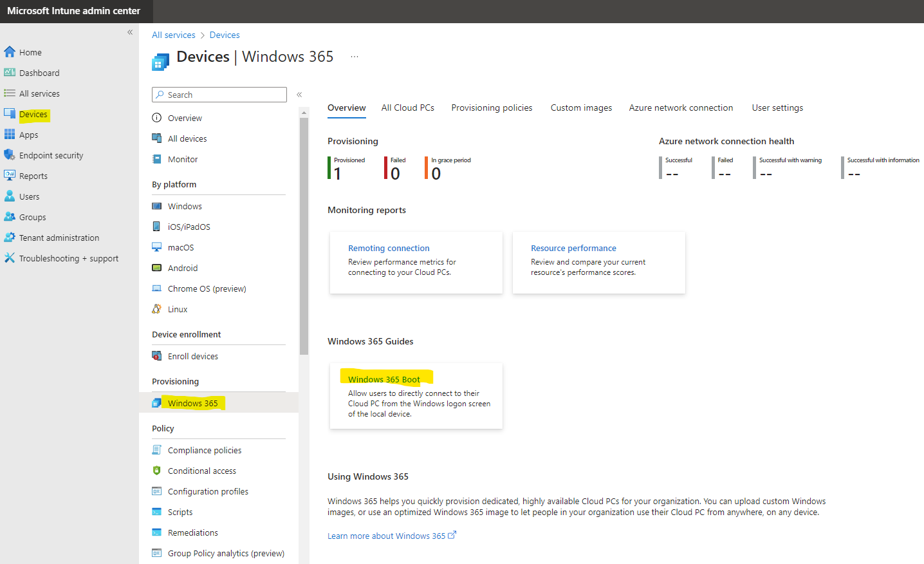The height and width of the screenshot is (564, 924).
Task: Click the Apps grid icon
Action: click(10, 135)
